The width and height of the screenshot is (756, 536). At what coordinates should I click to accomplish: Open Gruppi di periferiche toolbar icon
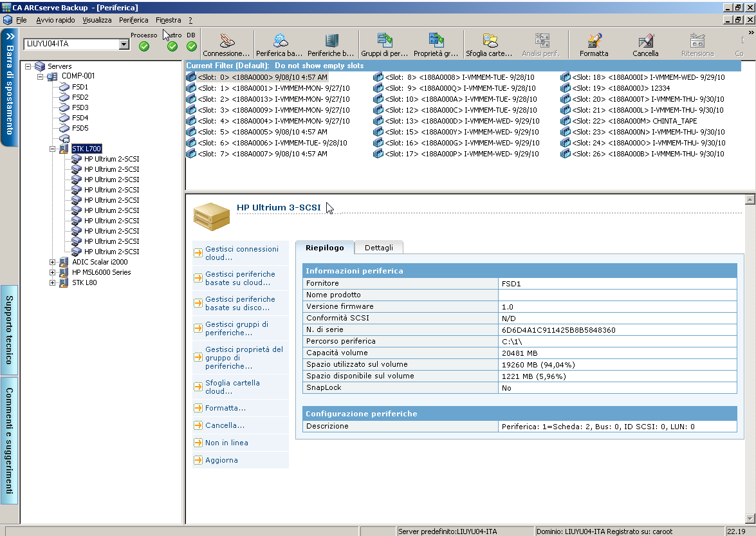(x=384, y=41)
